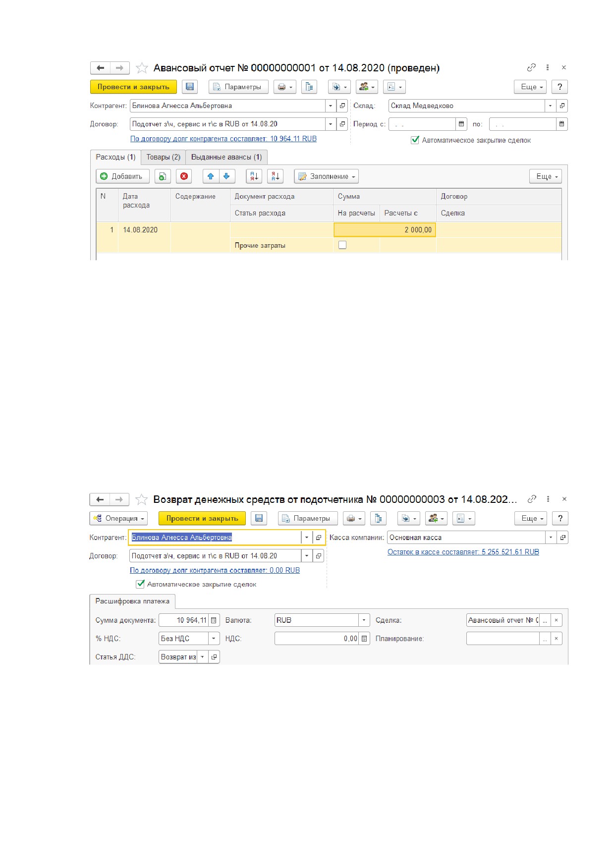Switch to the Выданные авансы (1) tab
The width and height of the screenshot is (614, 868).
click(226, 157)
